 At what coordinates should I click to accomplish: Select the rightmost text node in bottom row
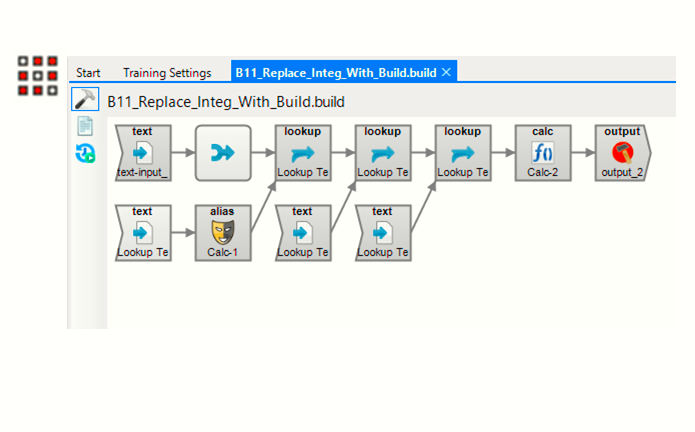(382, 232)
